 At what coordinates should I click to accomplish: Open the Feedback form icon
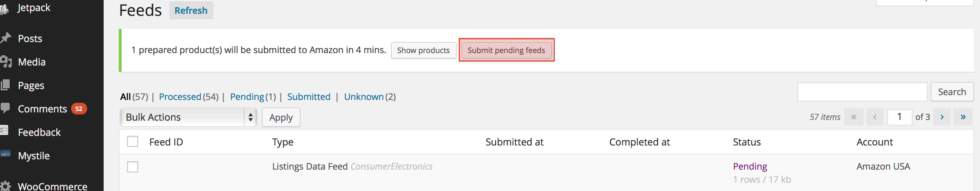(x=4, y=131)
